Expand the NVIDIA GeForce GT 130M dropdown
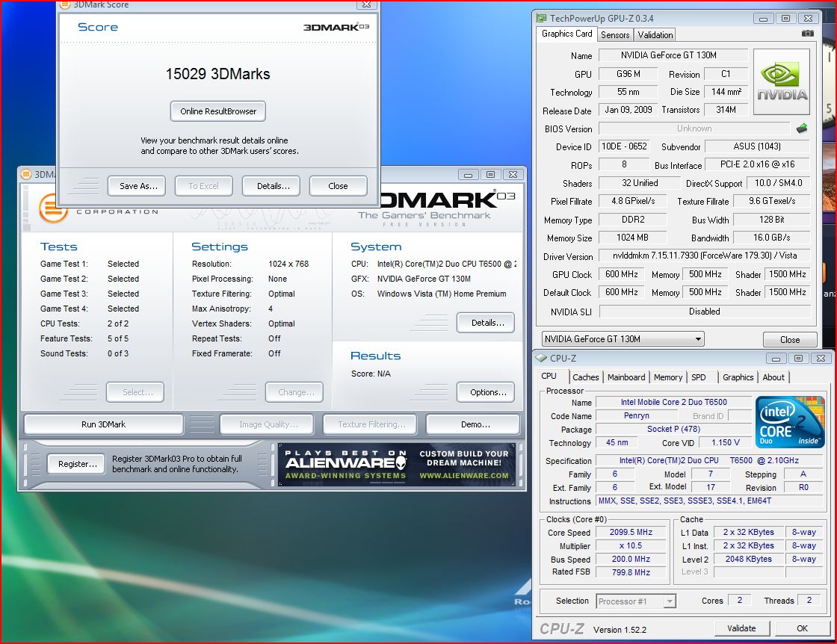Image resolution: width=837 pixels, height=644 pixels. pos(623,338)
